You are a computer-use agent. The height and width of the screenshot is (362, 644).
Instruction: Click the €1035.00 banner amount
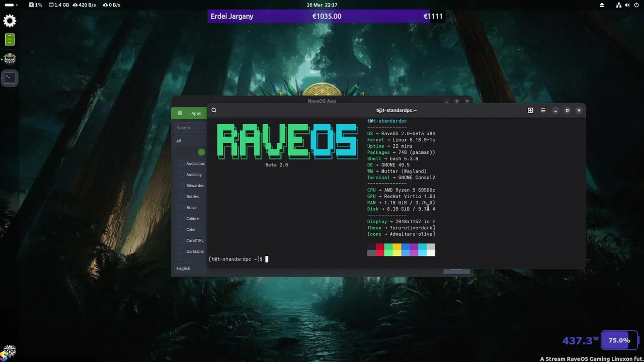pos(327,17)
